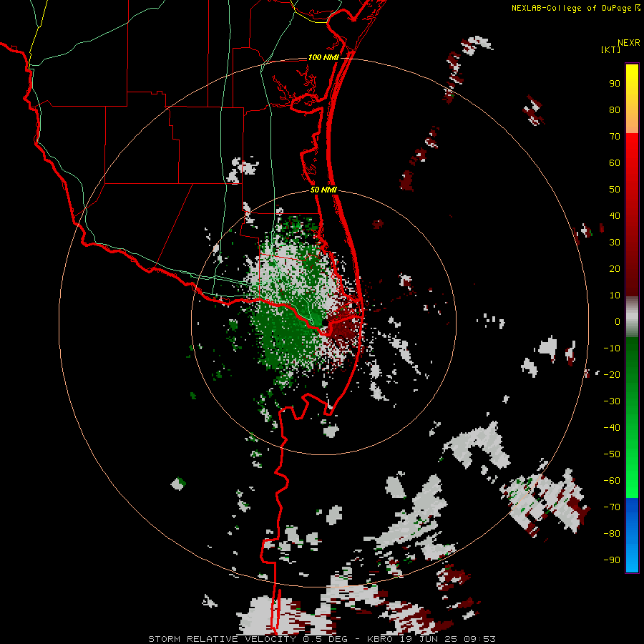Click the black radar site dot at the rings' center
This screenshot has height=644, width=644.
coord(324,323)
